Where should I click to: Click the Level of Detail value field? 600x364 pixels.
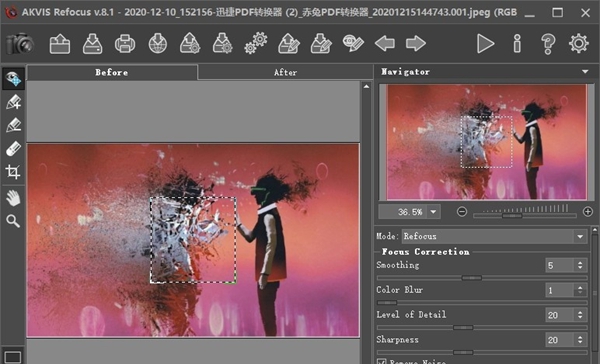click(x=559, y=315)
